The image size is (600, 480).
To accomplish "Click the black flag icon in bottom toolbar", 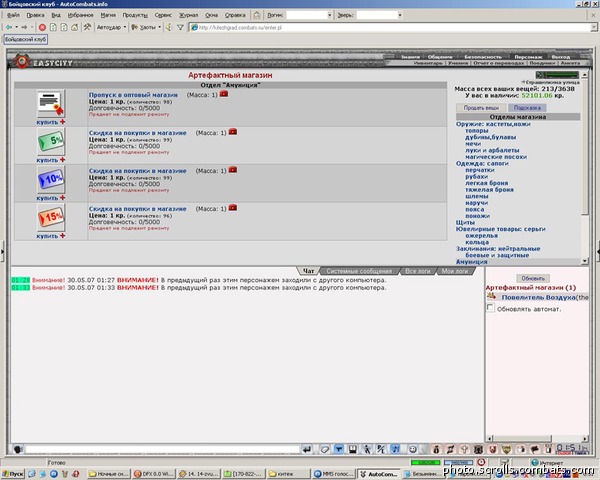I will click(x=535, y=449).
